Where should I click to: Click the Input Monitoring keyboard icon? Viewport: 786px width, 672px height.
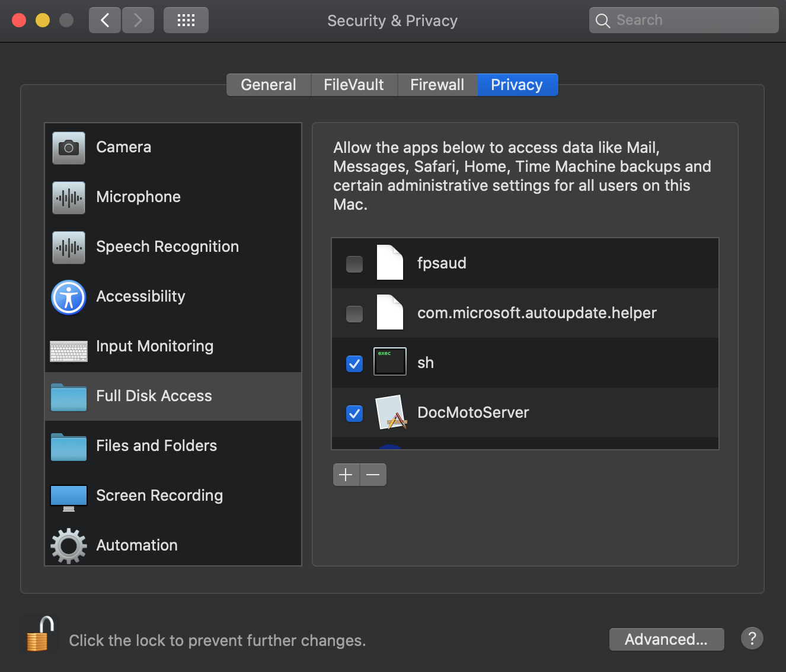point(69,351)
